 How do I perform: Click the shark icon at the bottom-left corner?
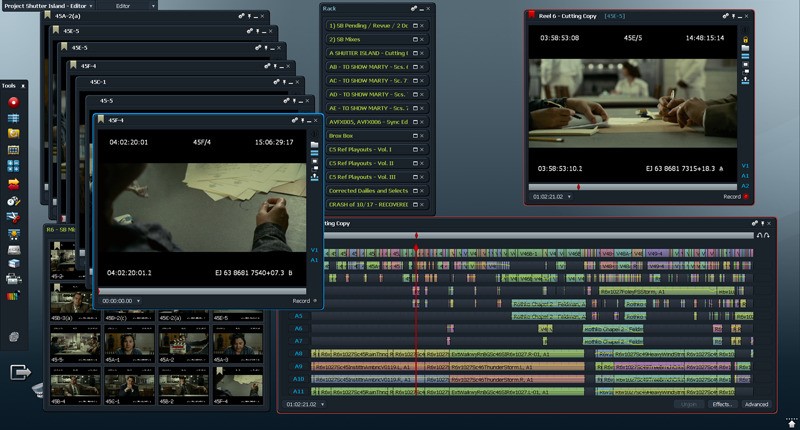(x=39, y=389)
